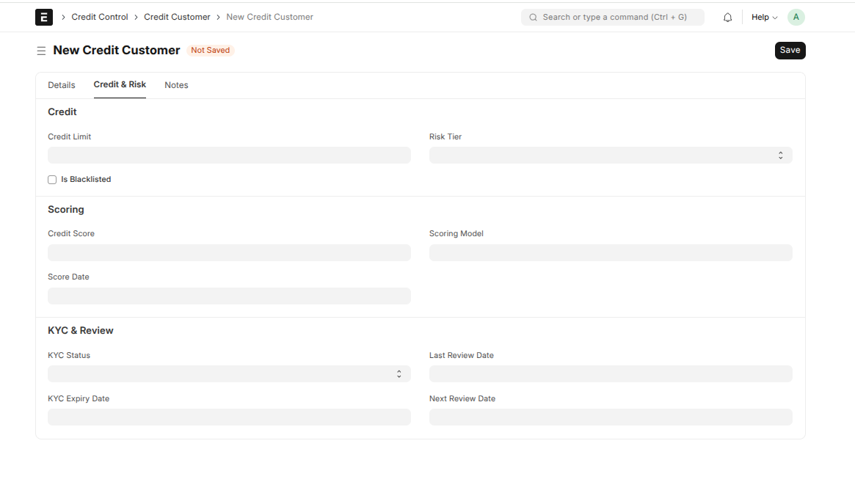Screen dimensions: 855x504
Task: Click the Scoring Model field
Action: pyautogui.click(x=611, y=253)
